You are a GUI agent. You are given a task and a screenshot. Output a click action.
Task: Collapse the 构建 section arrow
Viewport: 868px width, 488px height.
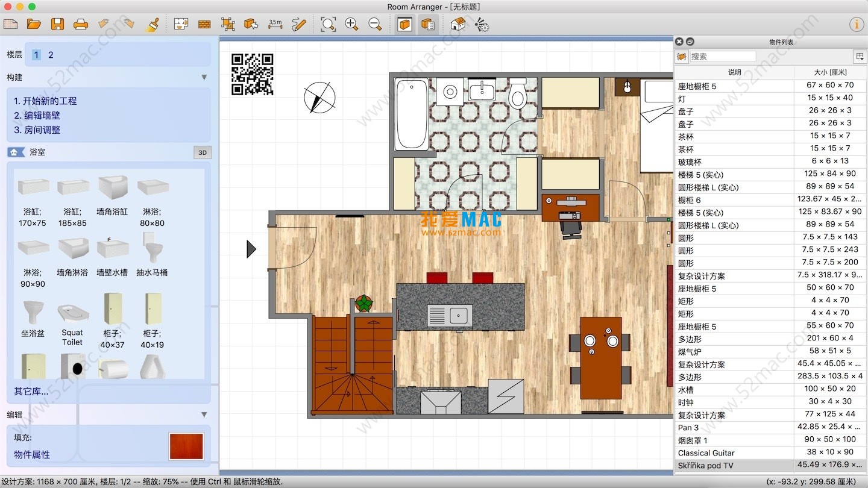pyautogui.click(x=204, y=77)
